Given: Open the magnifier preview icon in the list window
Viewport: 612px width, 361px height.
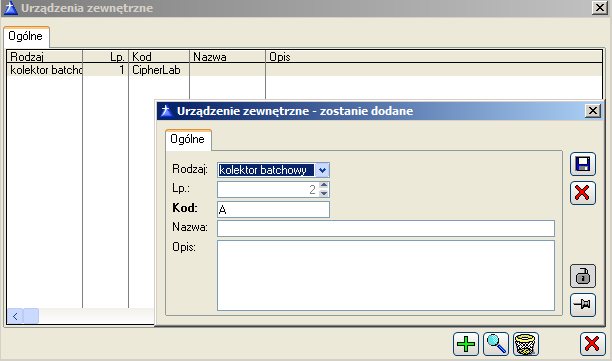Looking at the screenshot, I should pyautogui.click(x=496, y=344).
